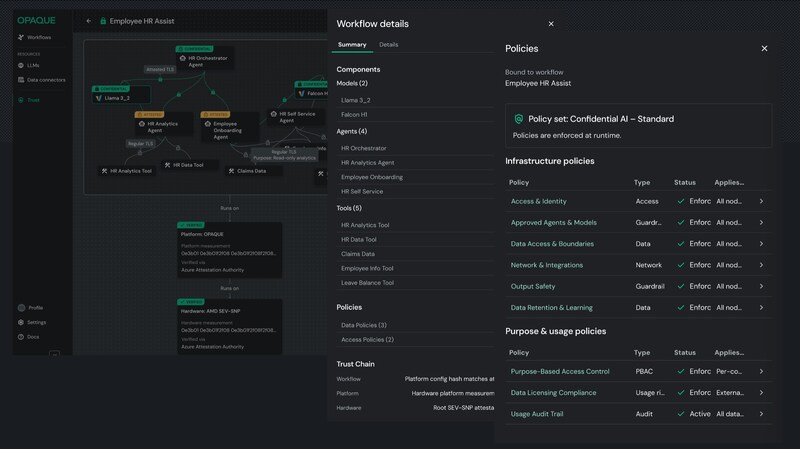800x449 pixels.
Task: Click the Verified badge on Platform: OPAQUE card
Action: pos(191,225)
